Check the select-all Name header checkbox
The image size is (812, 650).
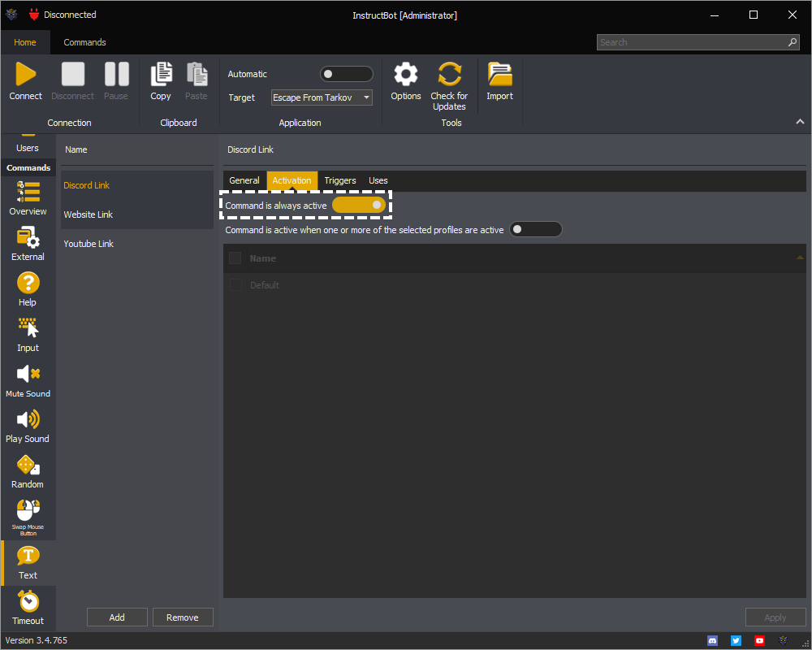(x=235, y=258)
